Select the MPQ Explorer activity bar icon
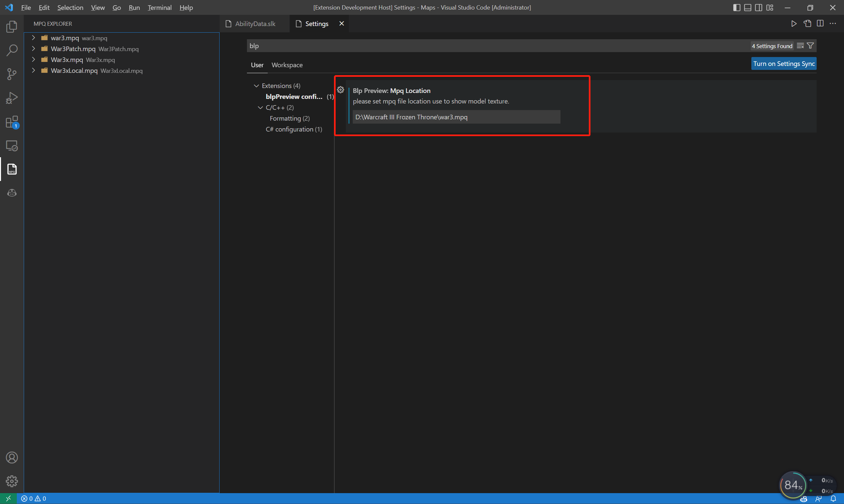Screen dimensions: 844x504 point(12,169)
